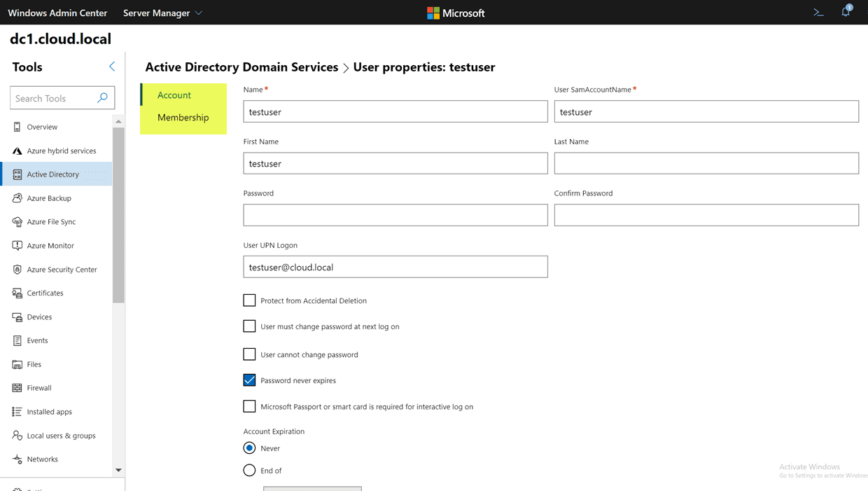Click the Windows Admin Center title link
868x491 pixels.
(57, 13)
